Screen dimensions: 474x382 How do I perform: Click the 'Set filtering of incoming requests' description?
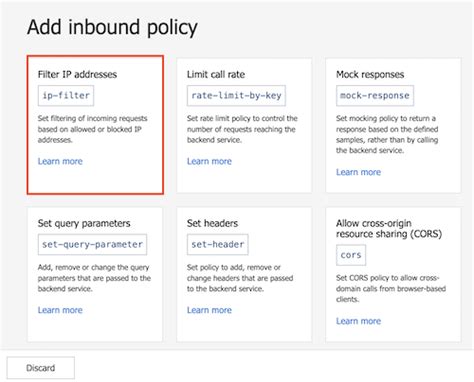(x=92, y=129)
